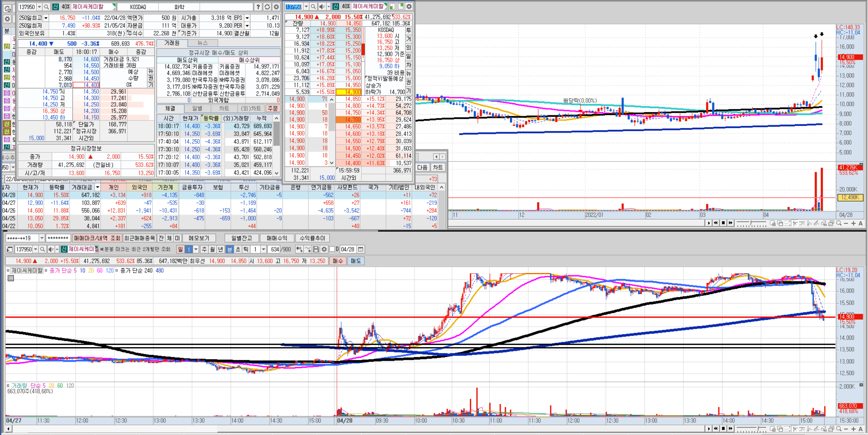Image resolution: width=868 pixels, height=435 pixels.
Task: Select 초 seconds timeframe toggle
Action: tap(238, 249)
